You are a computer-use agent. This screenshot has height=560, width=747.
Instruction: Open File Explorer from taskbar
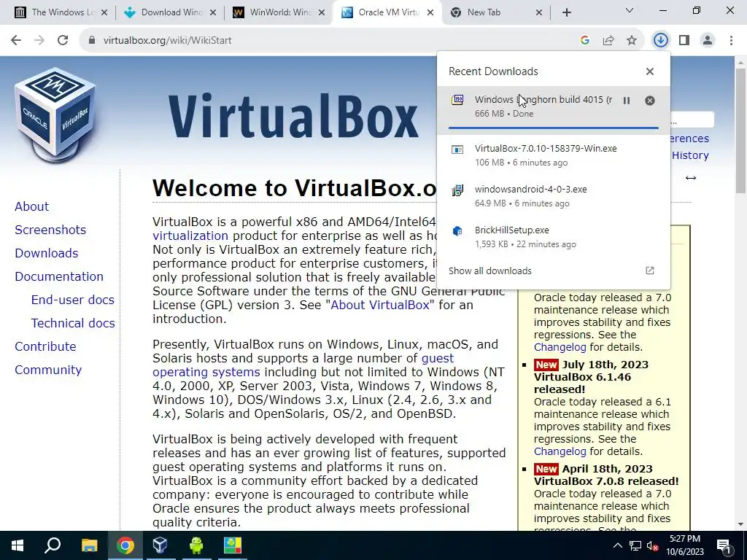pyautogui.click(x=89, y=545)
